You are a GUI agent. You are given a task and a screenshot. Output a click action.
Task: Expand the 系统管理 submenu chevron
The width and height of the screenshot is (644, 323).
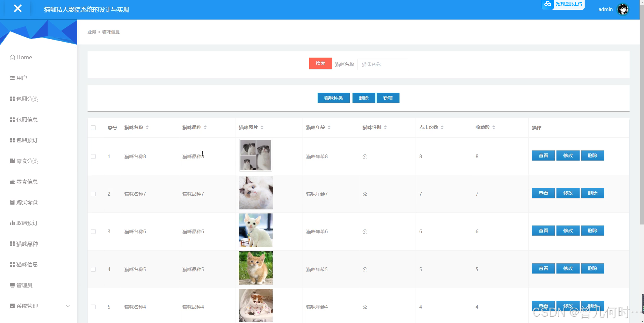tap(68, 306)
